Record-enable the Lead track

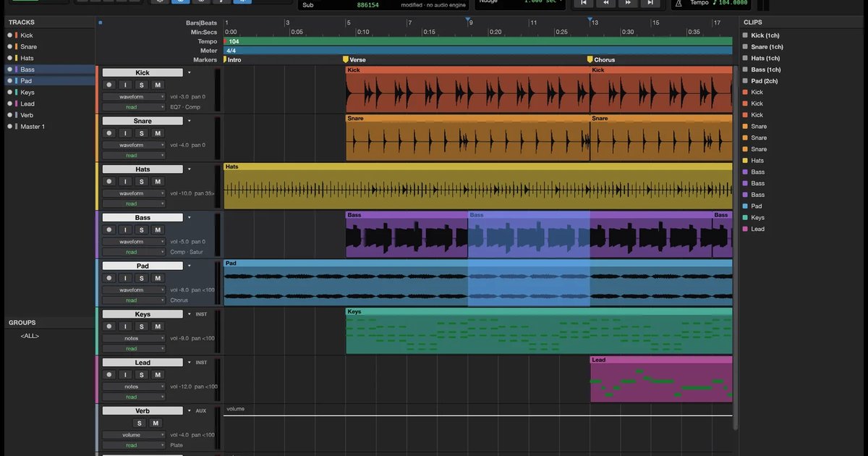109,375
